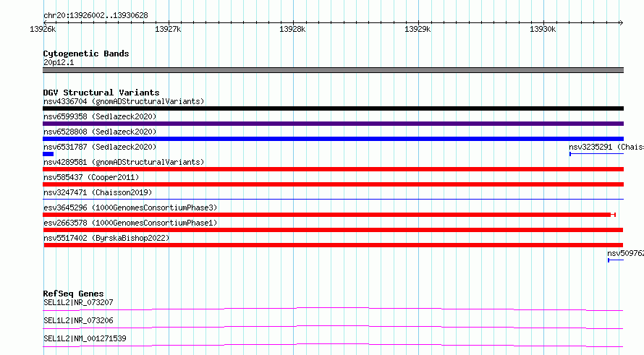Click the red nsv585437 variant bar
The image size is (644, 355).
pyautogui.click(x=333, y=184)
